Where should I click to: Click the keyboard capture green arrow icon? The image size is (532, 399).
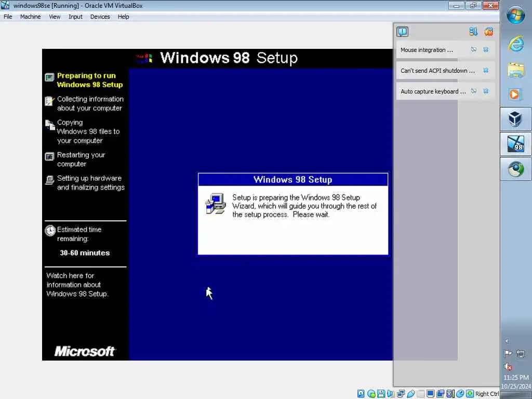click(470, 394)
